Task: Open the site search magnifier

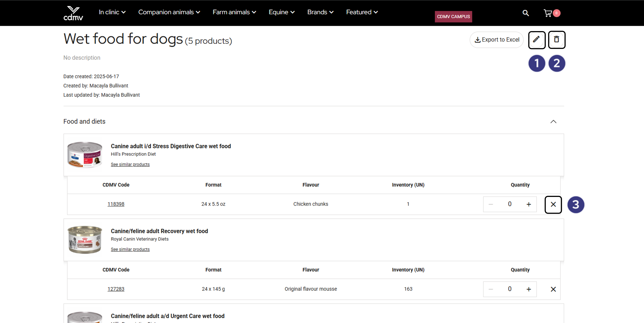Action: (x=526, y=13)
